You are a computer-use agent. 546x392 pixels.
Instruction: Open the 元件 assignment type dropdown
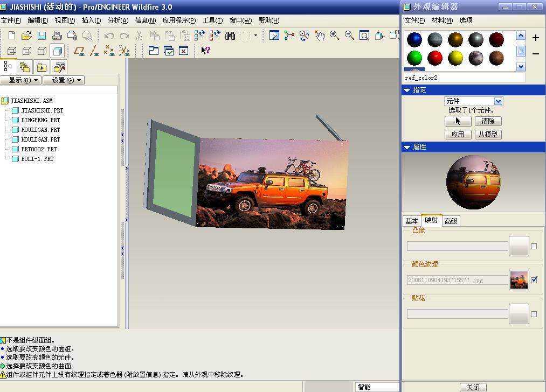coord(498,101)
